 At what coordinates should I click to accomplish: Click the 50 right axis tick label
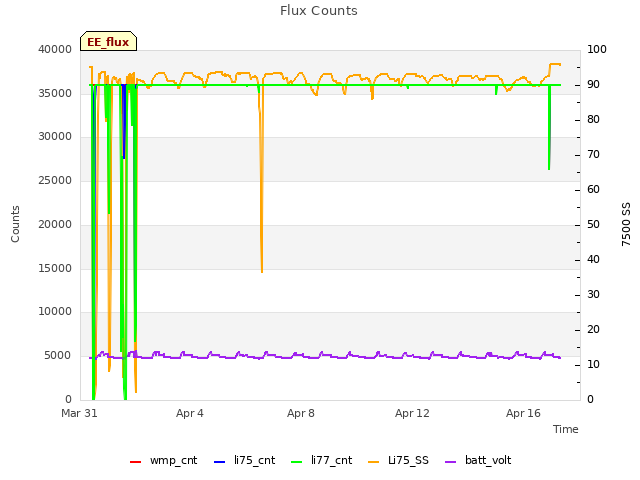coord(593,224)
